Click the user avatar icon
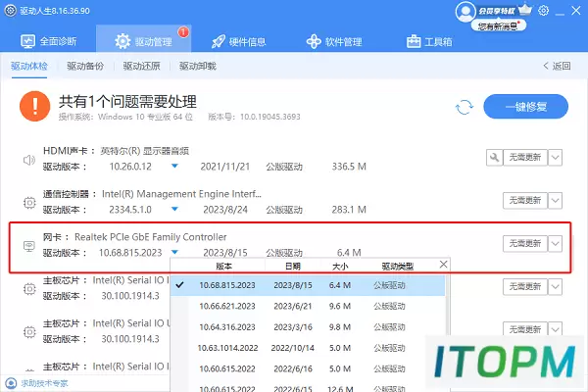 point(465,12)
